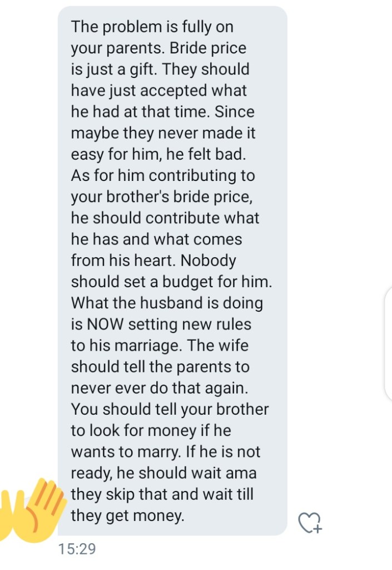
Task: Tap the line "he had at that time. Since"
Action: 162,112
